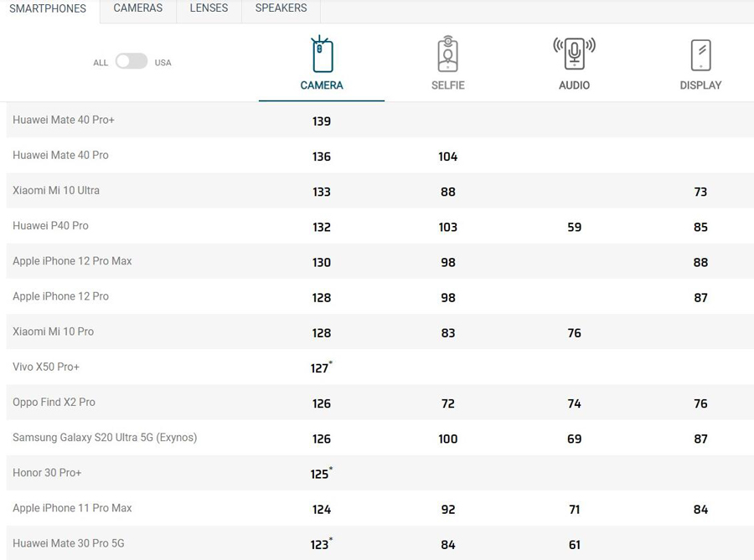
Task: Toggle the ALL/USA switch
Action: [132, 62]
